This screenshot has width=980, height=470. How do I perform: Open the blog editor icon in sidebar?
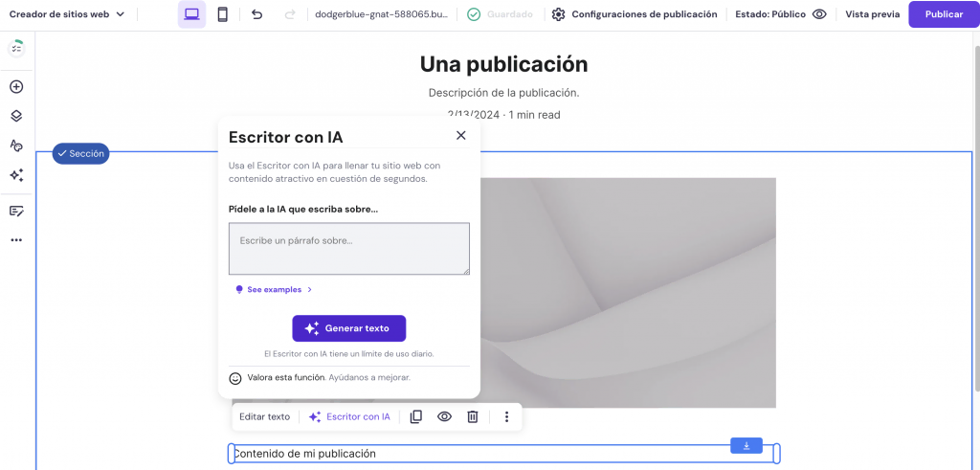point(16,212)
